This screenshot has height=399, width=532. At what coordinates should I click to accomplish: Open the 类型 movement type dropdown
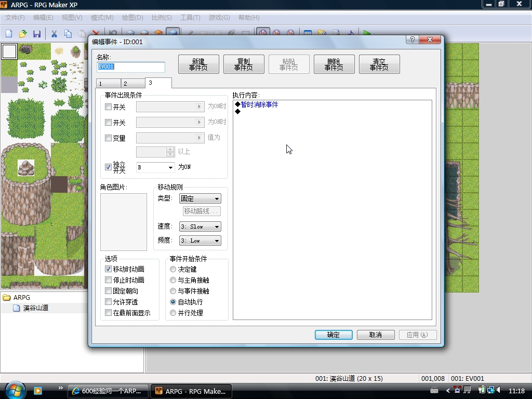(200, 198)
